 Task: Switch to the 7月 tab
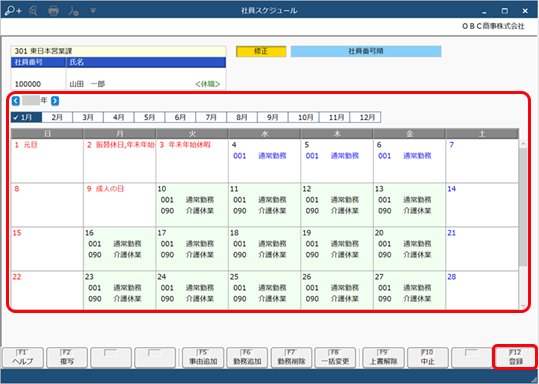click(211, 117)
